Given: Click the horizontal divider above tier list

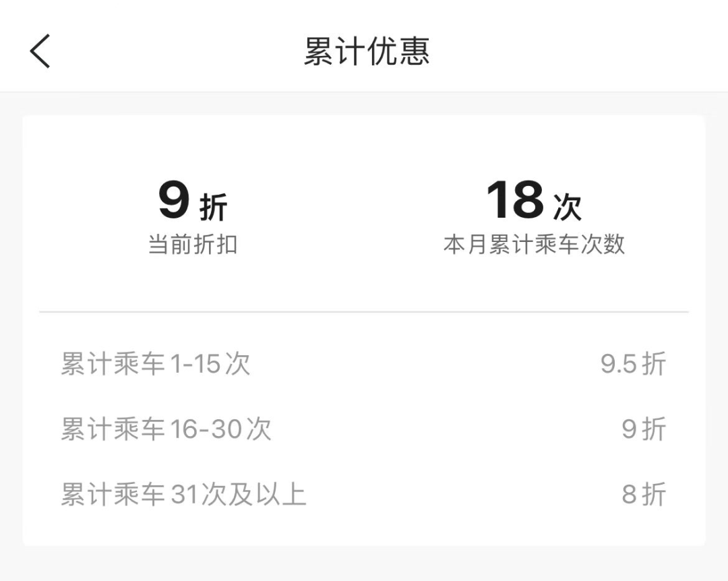Looking at the screenshot, I should [x=364, y=312].
